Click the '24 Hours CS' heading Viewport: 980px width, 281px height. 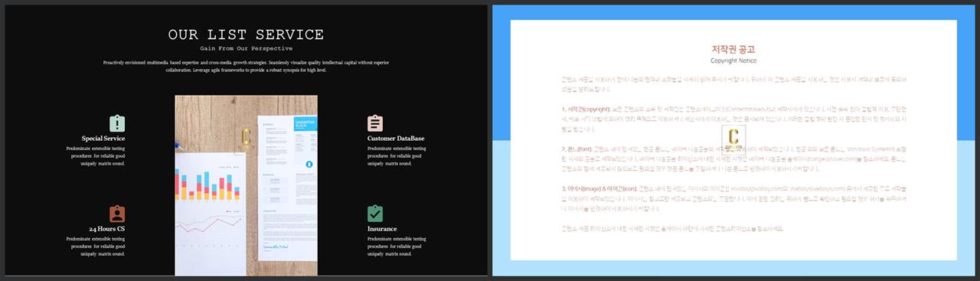pyautogui.click(x=106, y=229)
